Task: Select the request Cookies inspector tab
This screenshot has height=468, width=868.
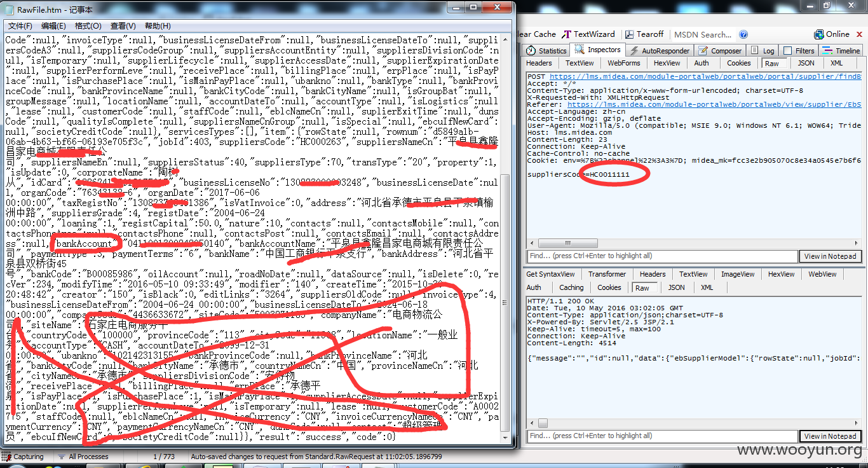Action: click(x=738, y=63)
